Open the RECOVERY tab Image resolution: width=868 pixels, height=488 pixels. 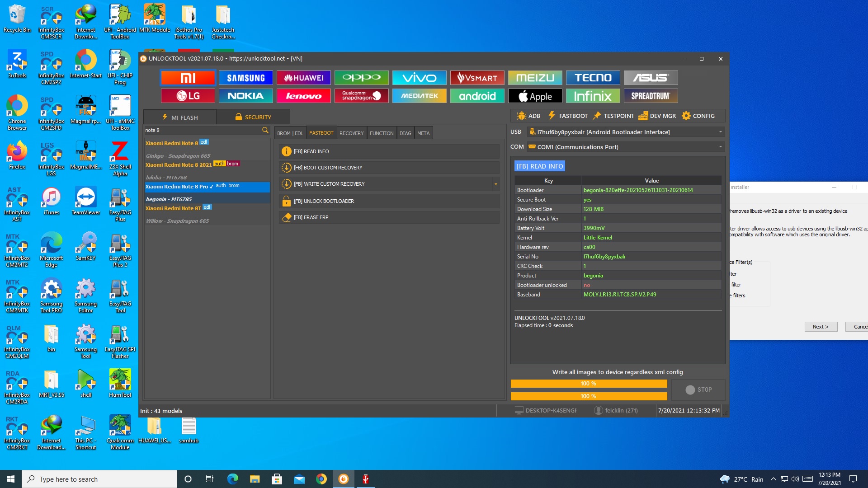(351, 133)
